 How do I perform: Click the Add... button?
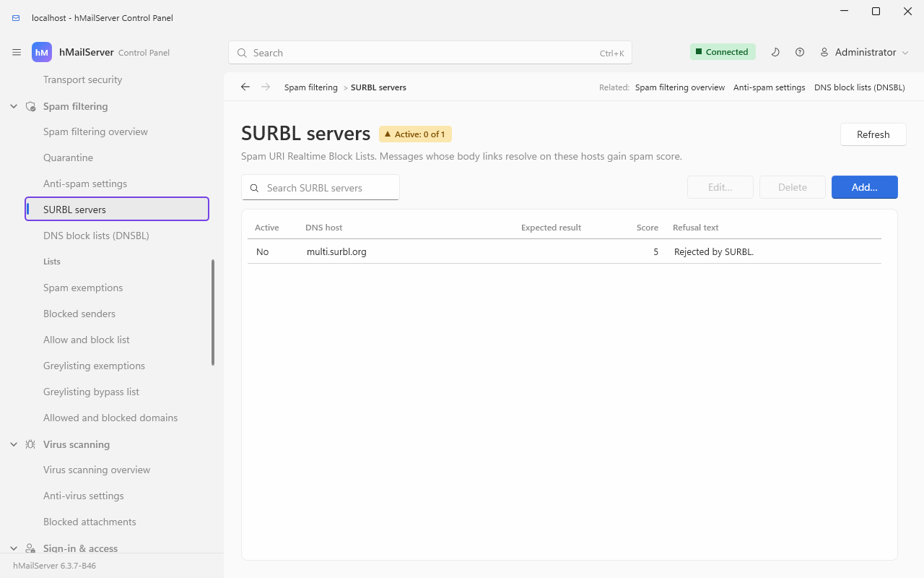(864, 187)
